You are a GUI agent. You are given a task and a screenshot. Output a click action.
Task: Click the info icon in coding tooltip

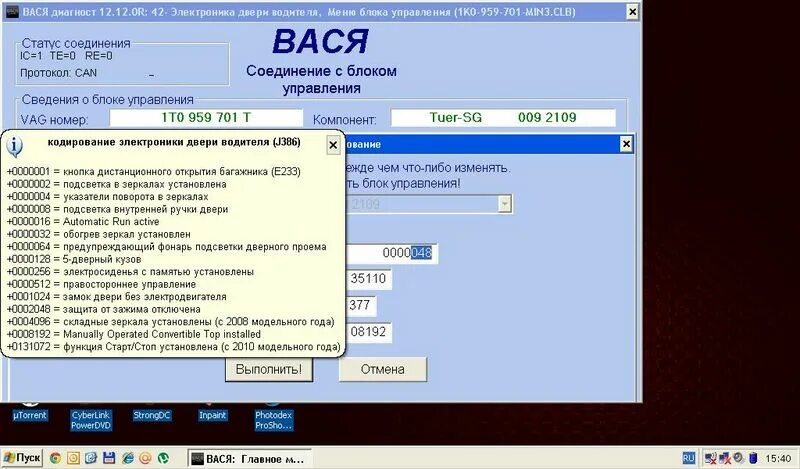14,146
